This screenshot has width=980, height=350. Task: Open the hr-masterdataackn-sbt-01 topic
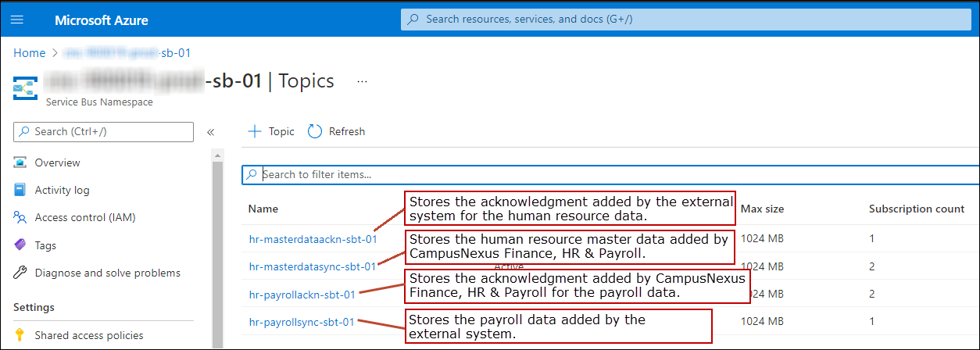(313, 239)
